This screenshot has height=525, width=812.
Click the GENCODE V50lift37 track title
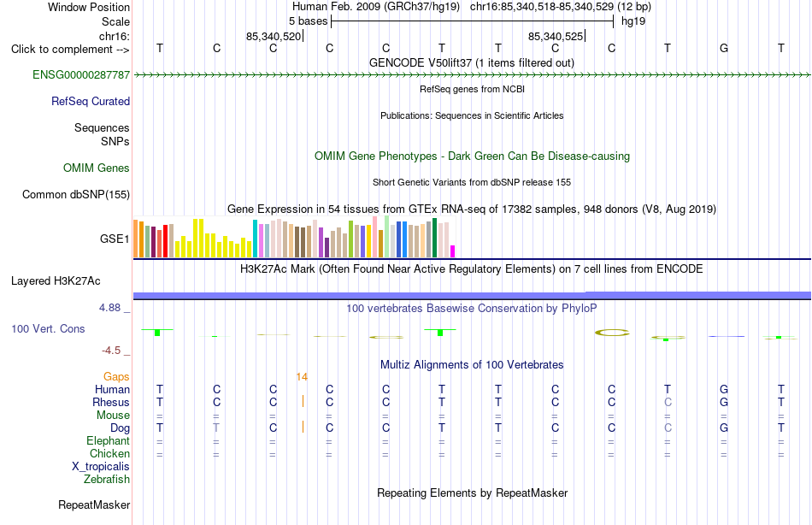click(472, 62)
